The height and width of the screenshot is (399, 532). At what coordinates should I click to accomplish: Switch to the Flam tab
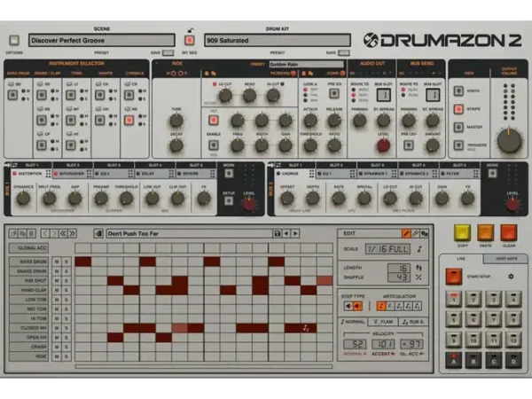[x=383, y=322]
